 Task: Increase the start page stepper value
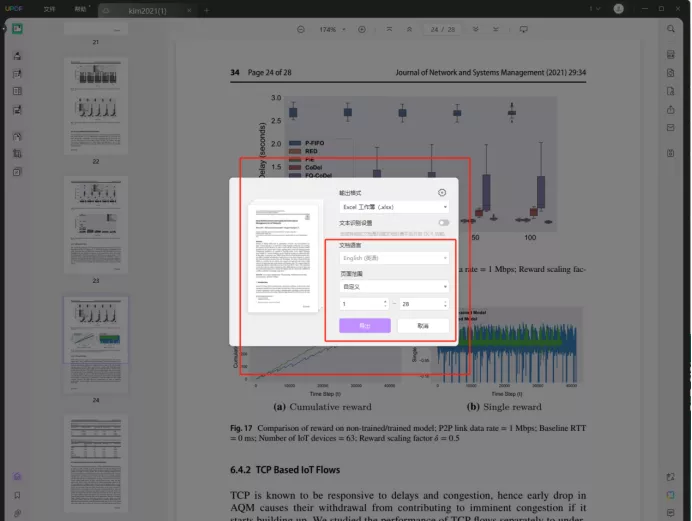coord(385,302)
